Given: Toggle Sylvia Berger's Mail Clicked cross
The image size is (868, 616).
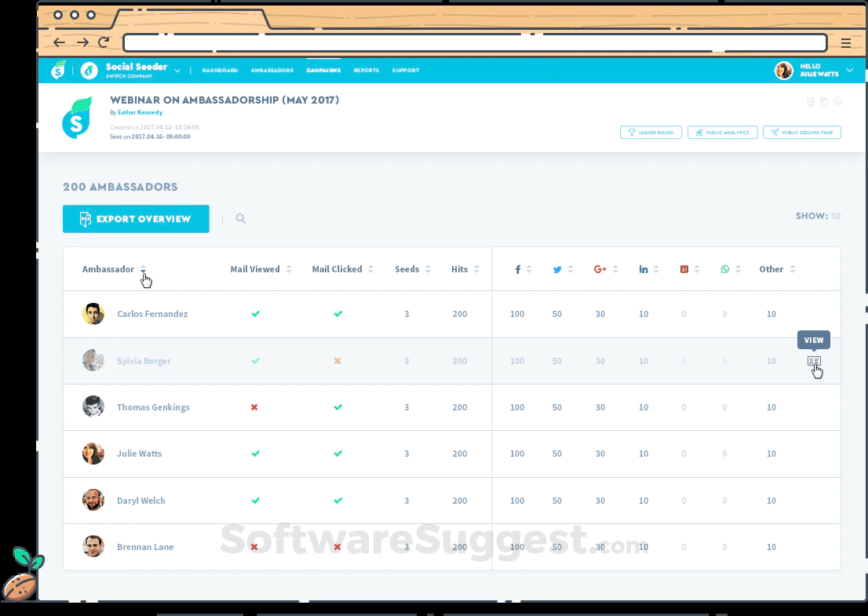Looking at the screenshot, I should (337, 361).
